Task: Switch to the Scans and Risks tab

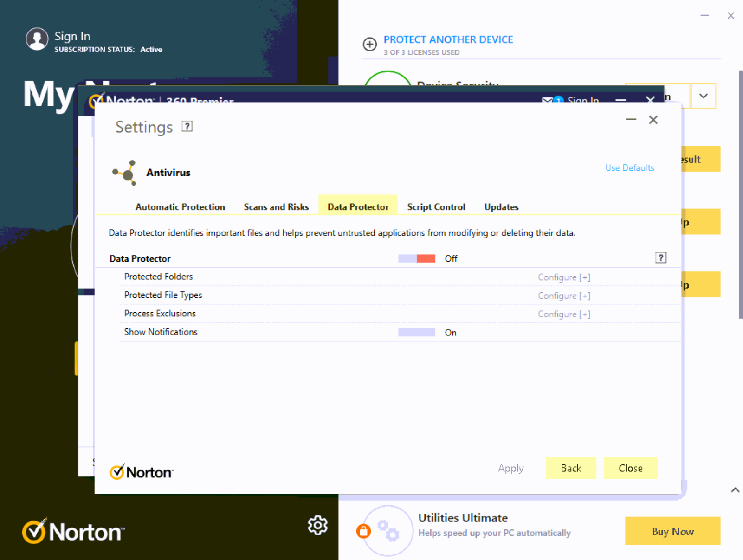Action: click(276, 207)
